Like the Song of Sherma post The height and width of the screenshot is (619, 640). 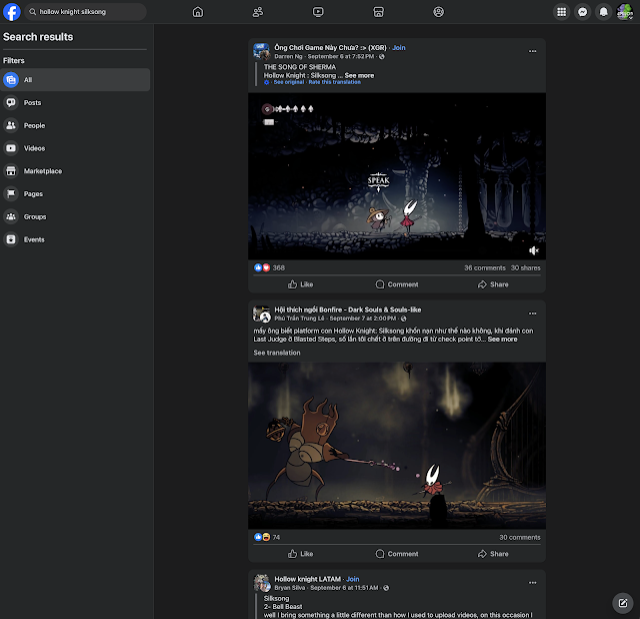click(299, 284)
